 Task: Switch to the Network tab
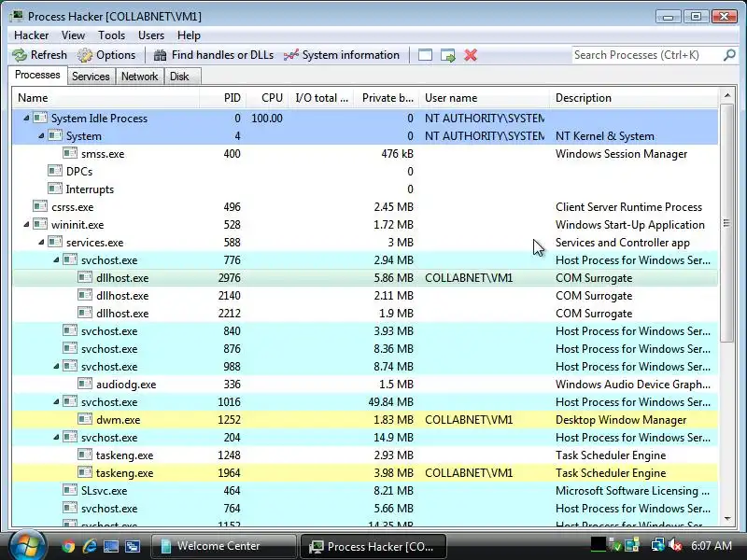pyautogui.click(x=139, y=77)
